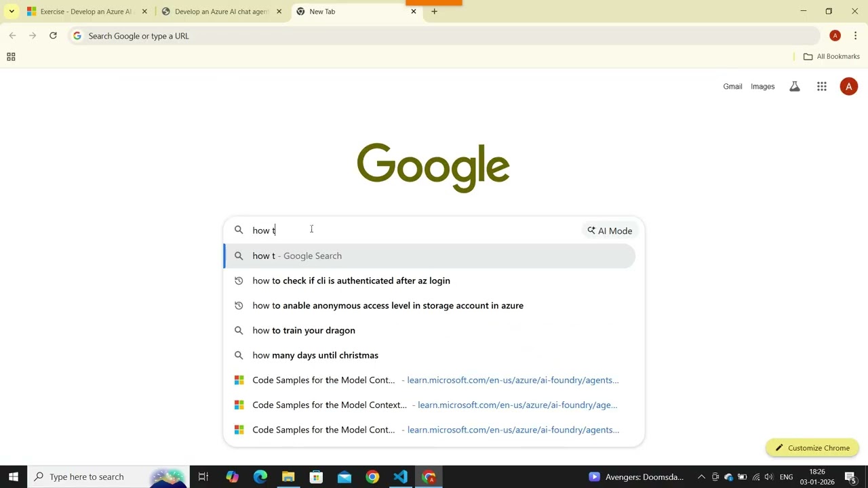Open All Bookmarks folder

[x=831, y=57]
